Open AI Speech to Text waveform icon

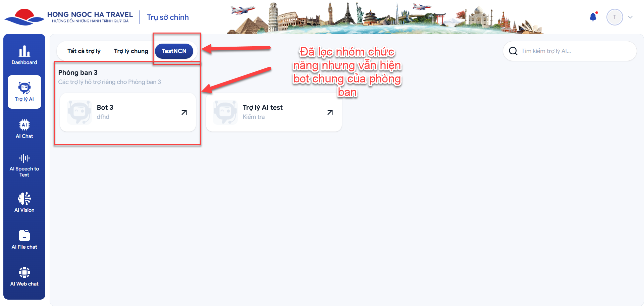[x=24, y=158]
